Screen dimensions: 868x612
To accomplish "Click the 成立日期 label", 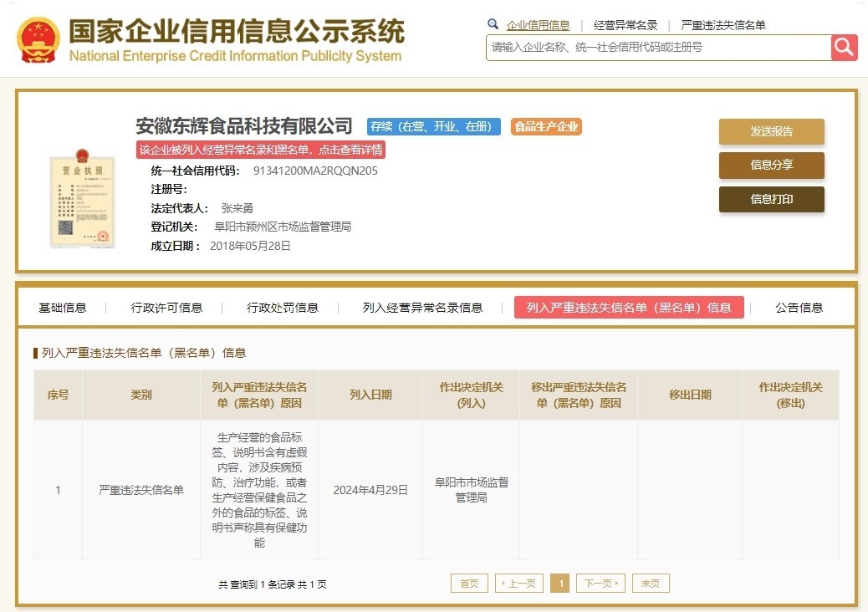I will tap(176, 247).
